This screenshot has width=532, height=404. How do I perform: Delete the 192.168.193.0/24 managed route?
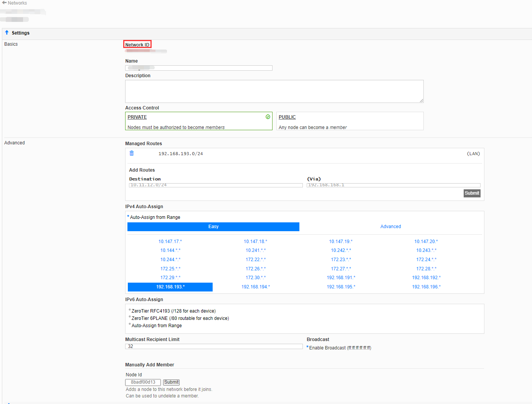point(132,153)
